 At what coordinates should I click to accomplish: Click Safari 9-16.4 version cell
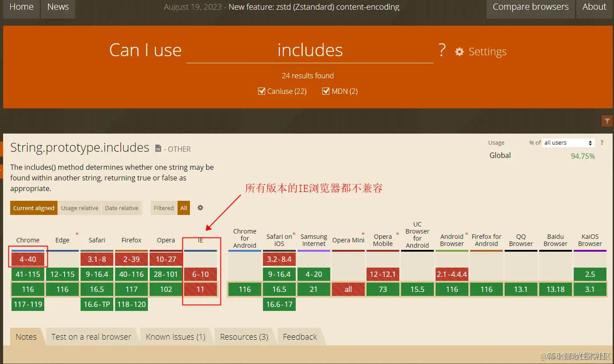click(97, 274)
